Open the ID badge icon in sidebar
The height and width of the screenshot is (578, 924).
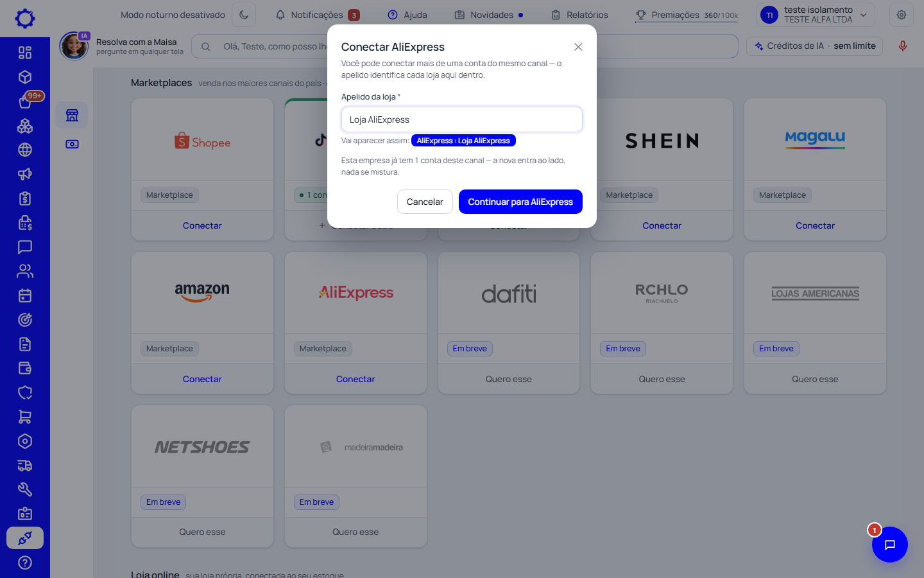point(25,514)
